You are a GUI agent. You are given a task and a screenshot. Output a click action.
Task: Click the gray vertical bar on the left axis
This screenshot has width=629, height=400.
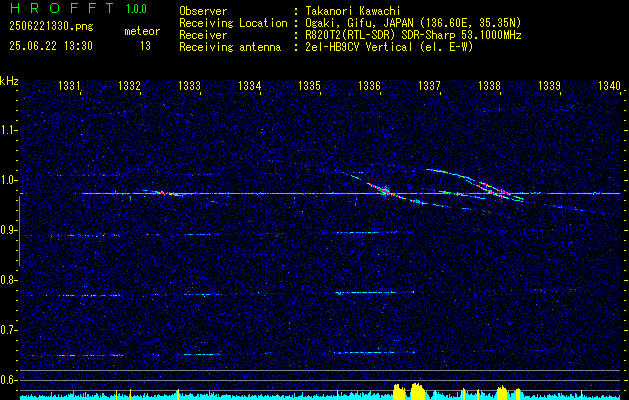click(20, 231)
